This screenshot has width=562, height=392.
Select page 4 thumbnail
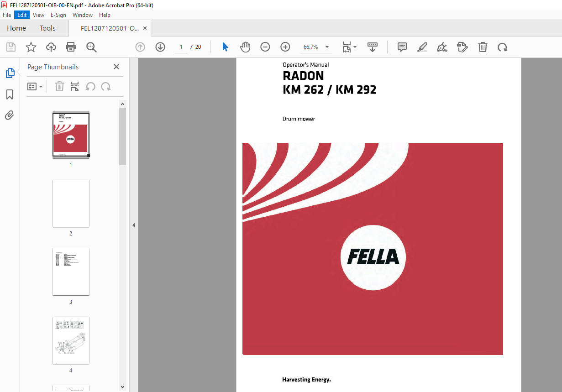click(x=71, y=340)
